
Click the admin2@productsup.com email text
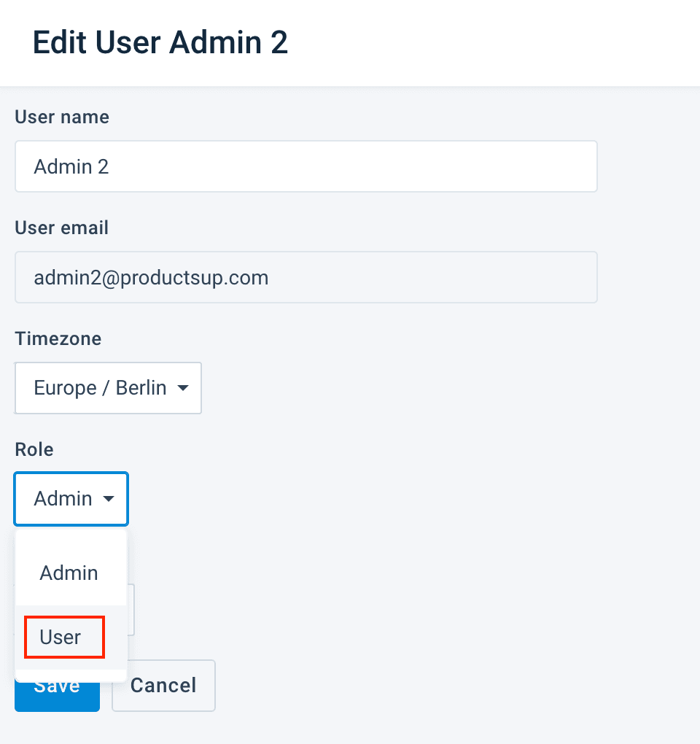point(151,277)
